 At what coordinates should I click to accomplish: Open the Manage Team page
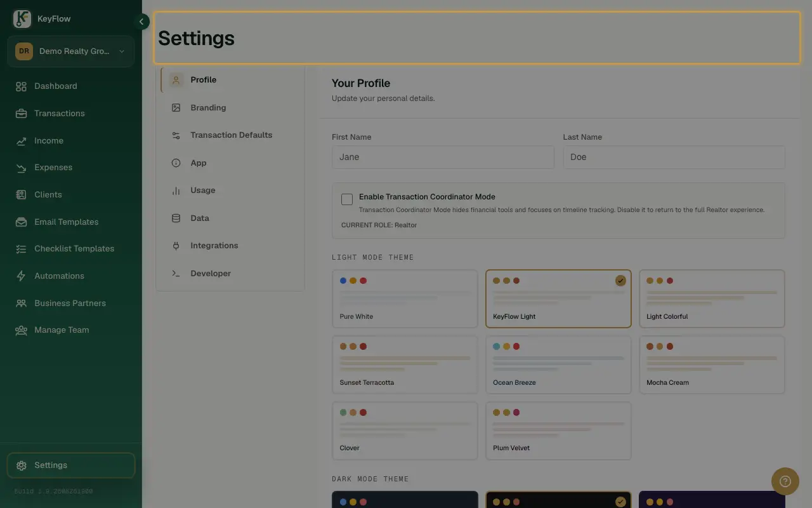point(71,330)
